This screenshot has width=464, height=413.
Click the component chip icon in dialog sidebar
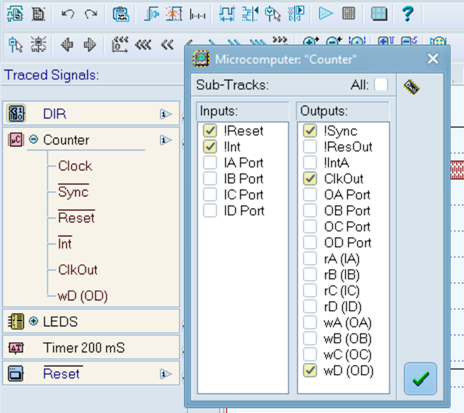(x=412, y=87)
